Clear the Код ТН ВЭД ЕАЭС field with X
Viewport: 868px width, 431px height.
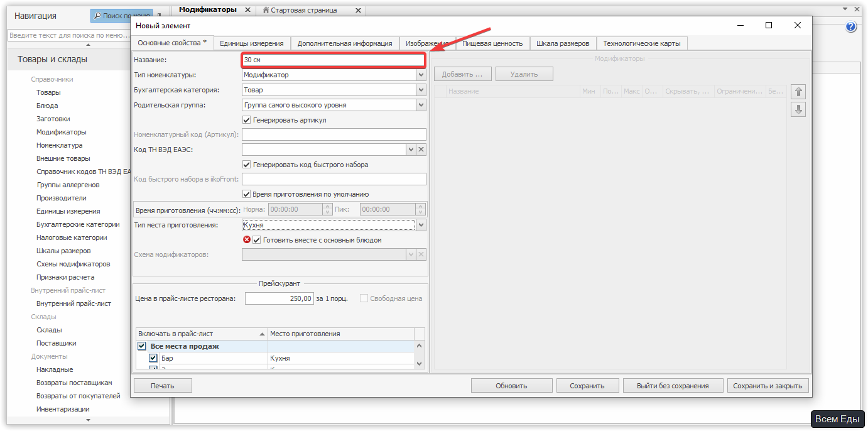(x=421, y=150)
